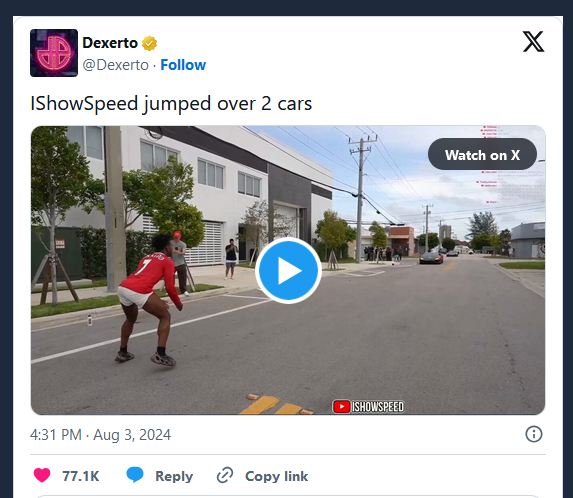Click the Watch on X button

click(482, 154)
